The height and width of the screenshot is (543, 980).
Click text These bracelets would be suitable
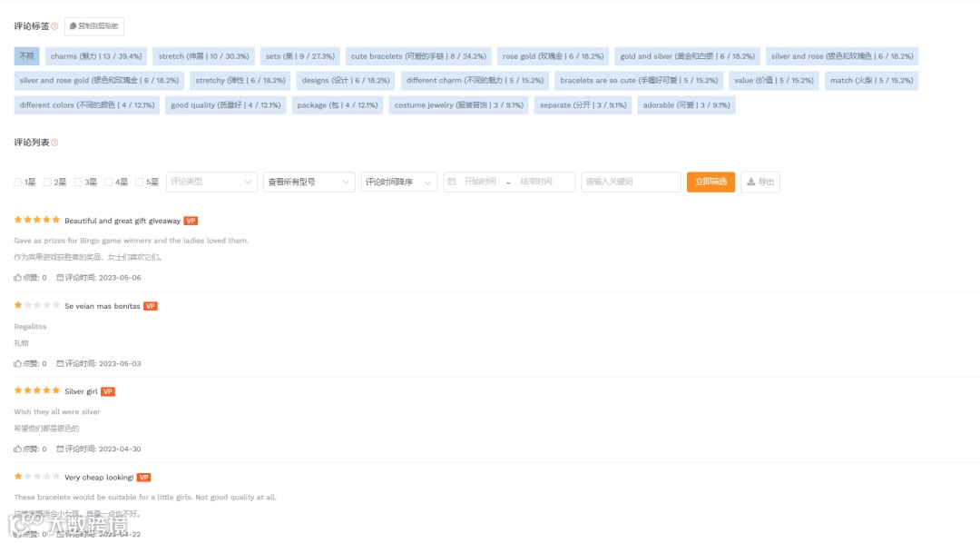pyautogui.click(x=145, y=498)
